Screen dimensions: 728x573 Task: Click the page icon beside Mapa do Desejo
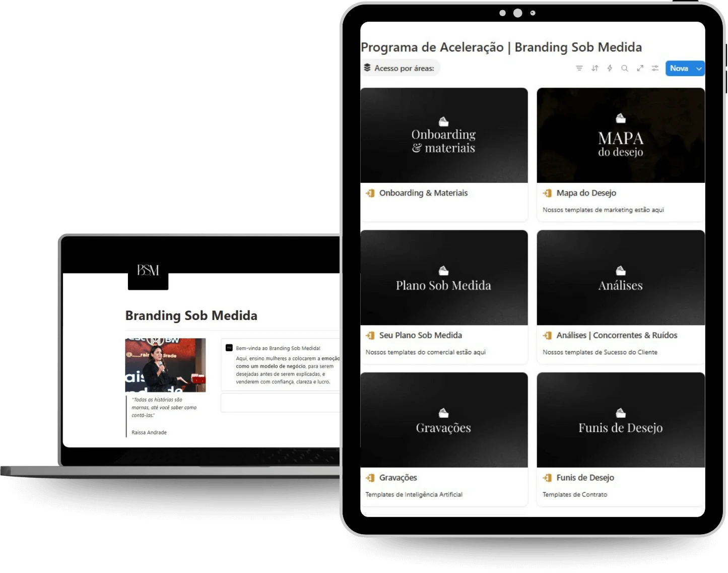pos(548,193)
